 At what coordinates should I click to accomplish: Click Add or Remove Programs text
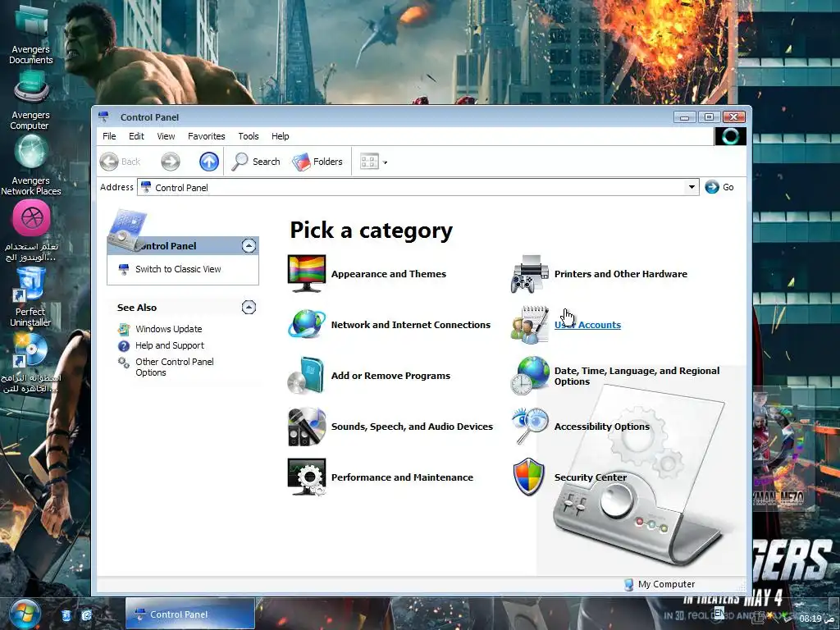point(390,376)
